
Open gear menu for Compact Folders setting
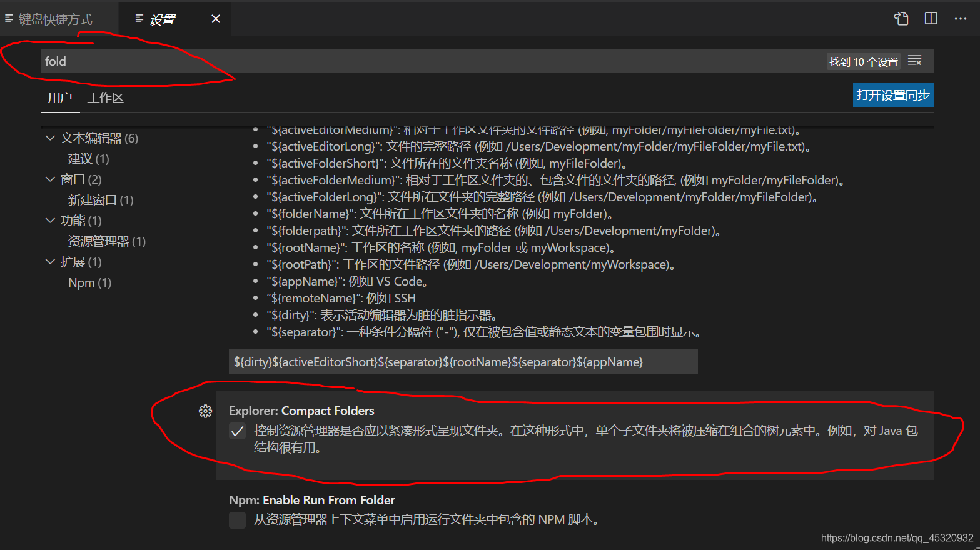(205, 411)
